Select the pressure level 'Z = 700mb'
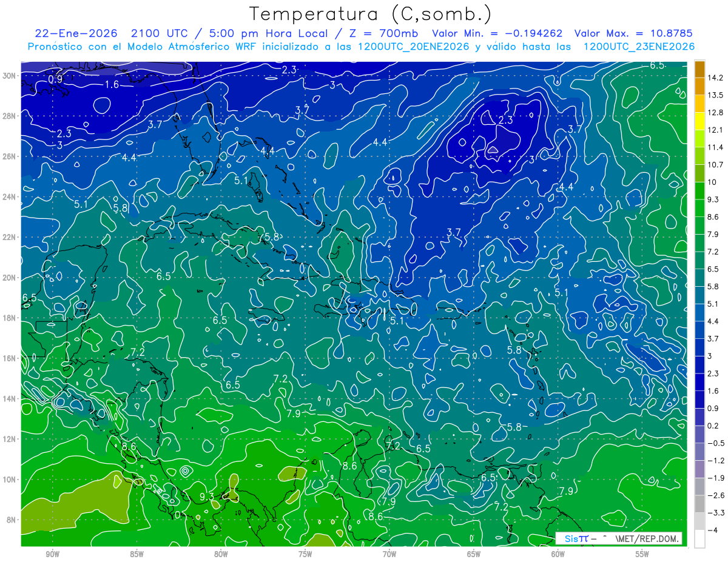728x562 pixels. click(x=385, y=33)
